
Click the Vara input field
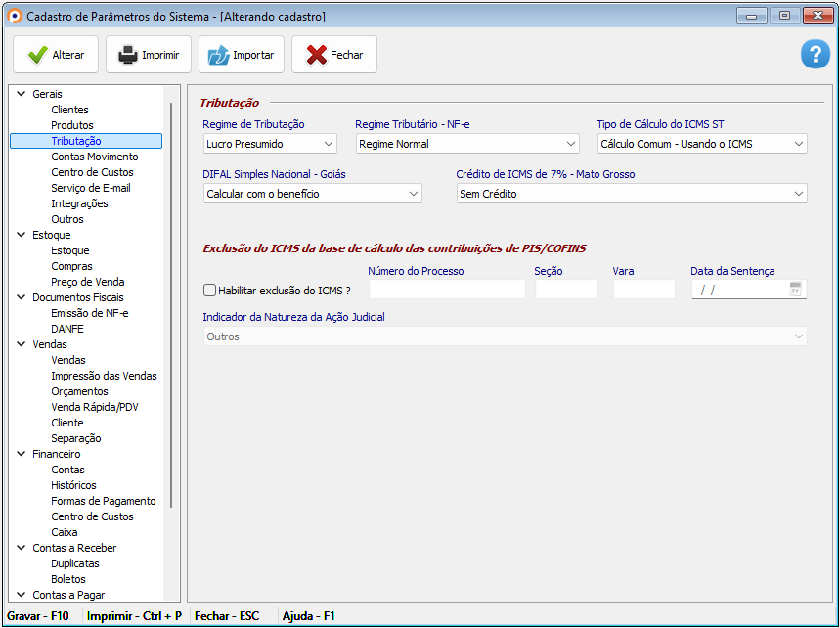point(643,290)
